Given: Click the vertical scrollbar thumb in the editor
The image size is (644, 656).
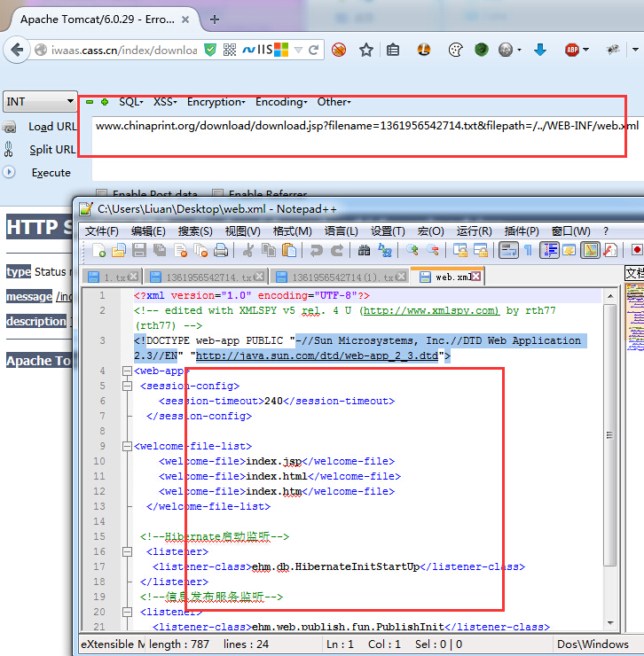Looking at the screenshot, I should (x=610, y=435).
